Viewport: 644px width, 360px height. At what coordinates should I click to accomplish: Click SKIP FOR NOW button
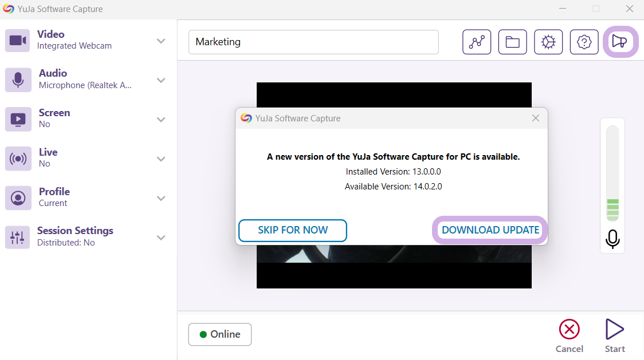pos(292,230)
